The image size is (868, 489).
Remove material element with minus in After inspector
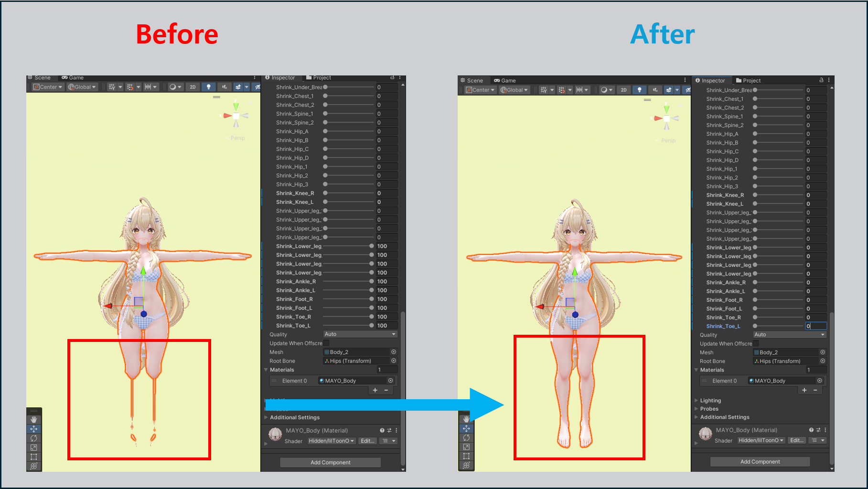[x=815, y=390]
